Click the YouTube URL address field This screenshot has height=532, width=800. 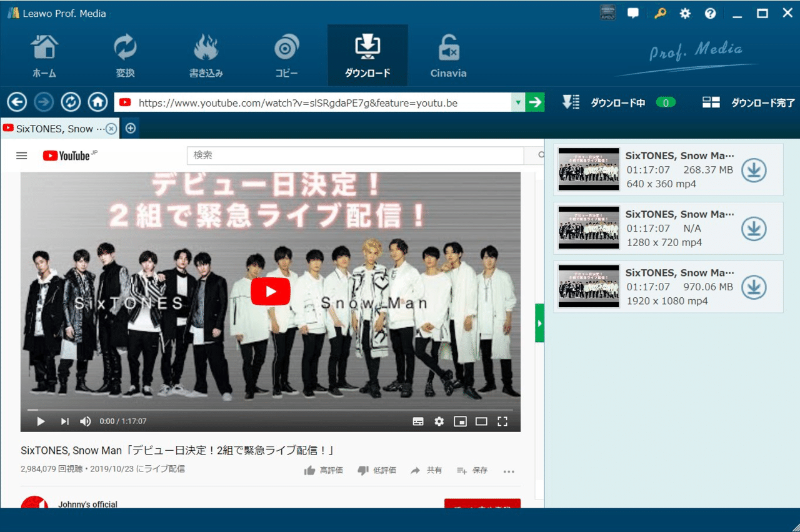click(x=312, y=102)
